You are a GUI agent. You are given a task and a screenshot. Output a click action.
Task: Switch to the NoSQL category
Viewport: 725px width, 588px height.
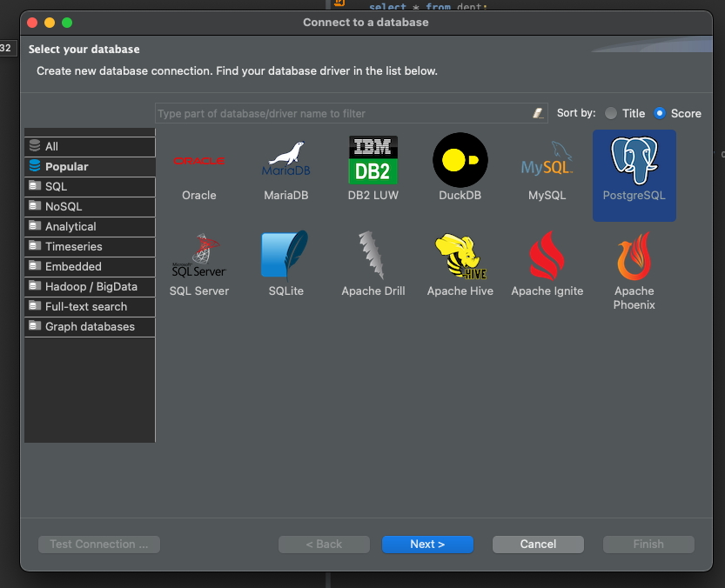pos(91,207)
